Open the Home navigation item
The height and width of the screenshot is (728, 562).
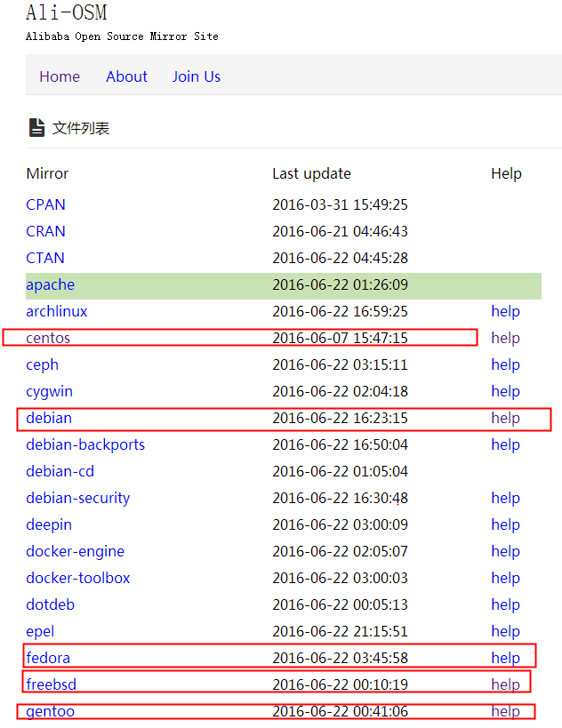point(60,76)
